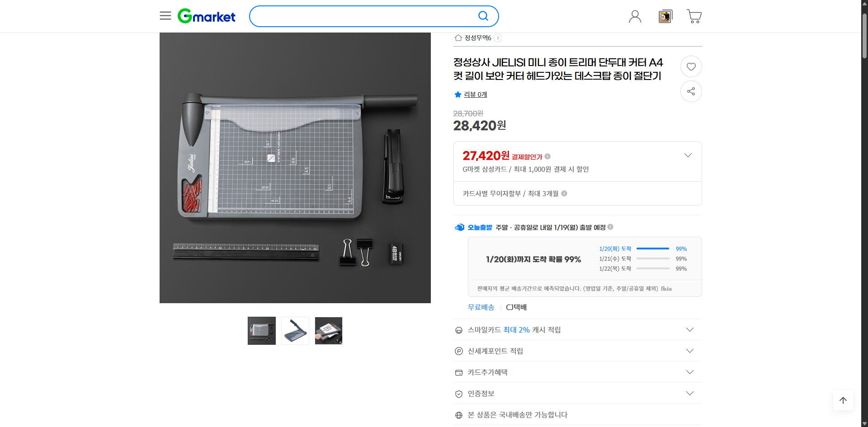This screenshot has width=868, height=427.
Task: Click the Gmarket logo
Action: tap(206, 16)
